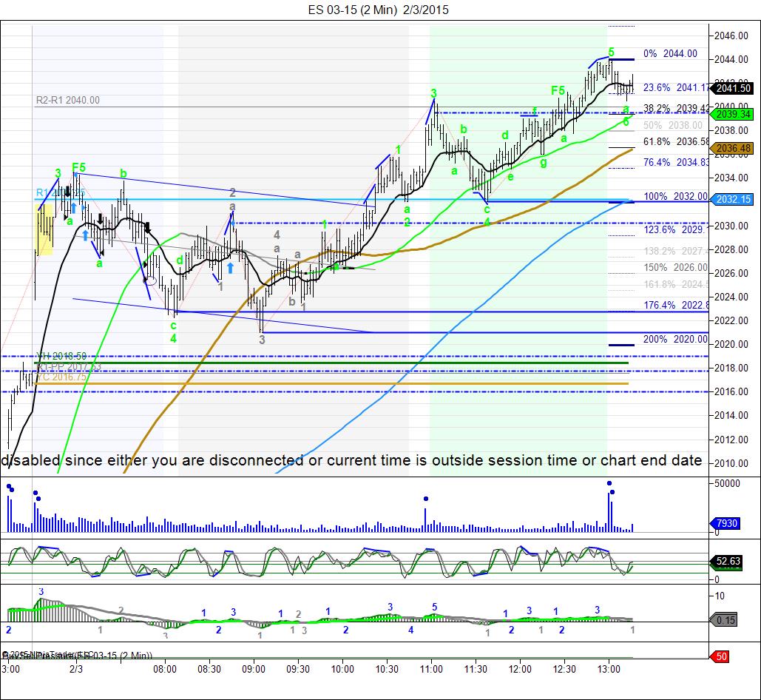The width and height of the screenshot is (761, 700).
Task: Click the black down arrow just before 08:00
Action: click(148, 228)
